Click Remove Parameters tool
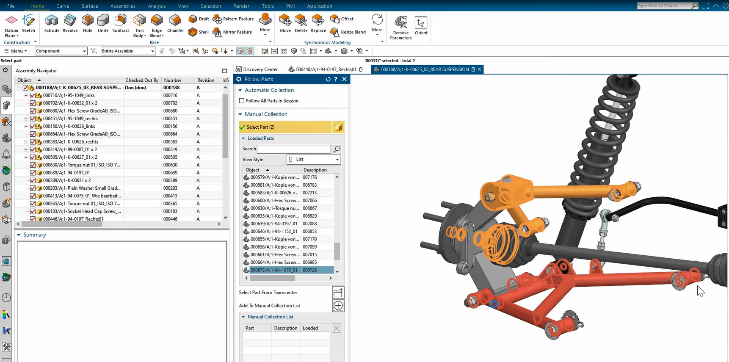Screen dimensions: 729x362 [x=400, y=28]
